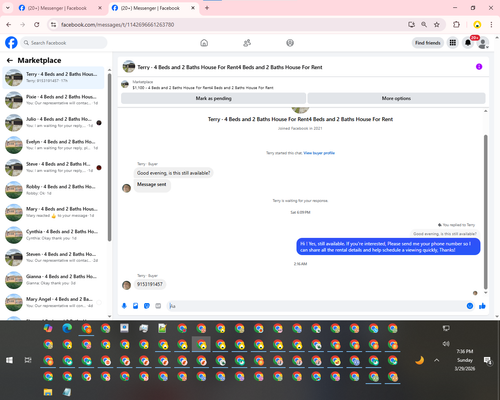Bookmark this page with star icon
Viewport: 500px width, 400px height.
pos(437,24)
